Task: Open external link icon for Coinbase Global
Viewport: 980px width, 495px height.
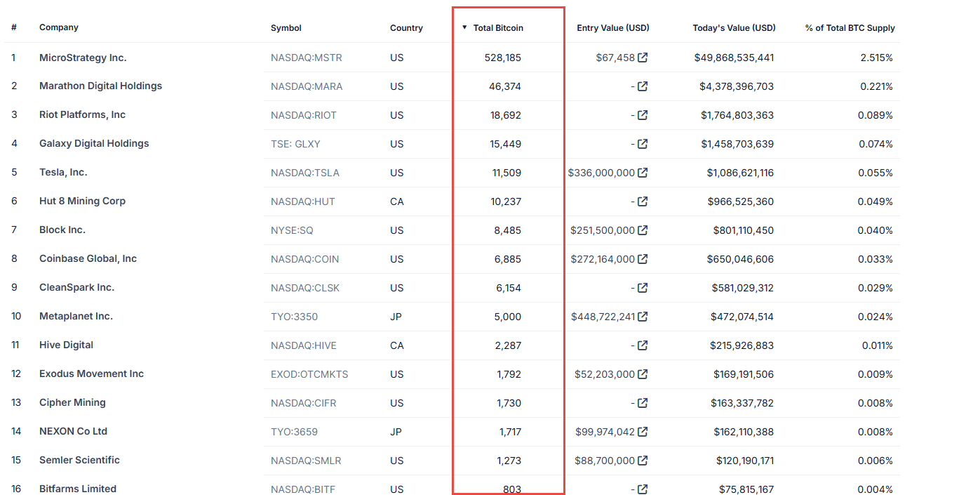Action: point(643,259)
